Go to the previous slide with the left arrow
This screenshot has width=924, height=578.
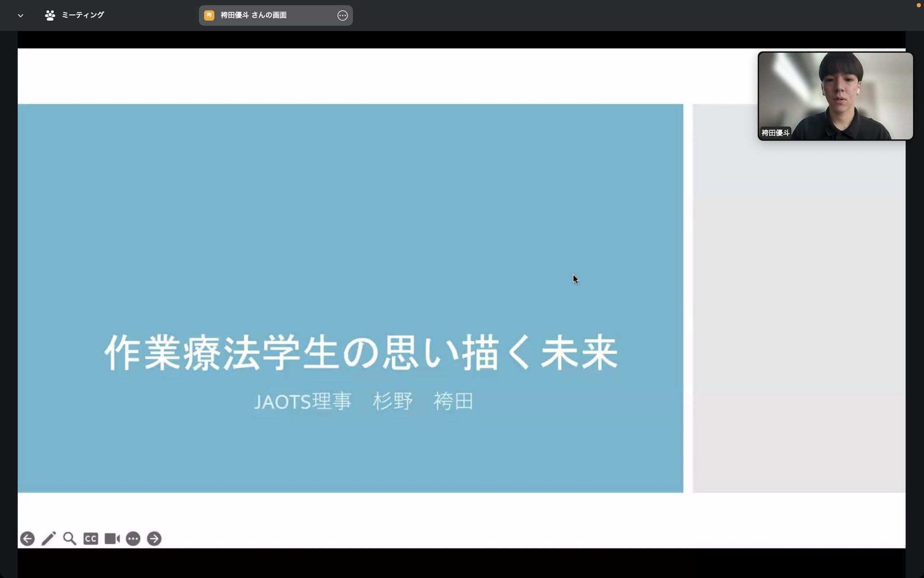tap(27, 538)
